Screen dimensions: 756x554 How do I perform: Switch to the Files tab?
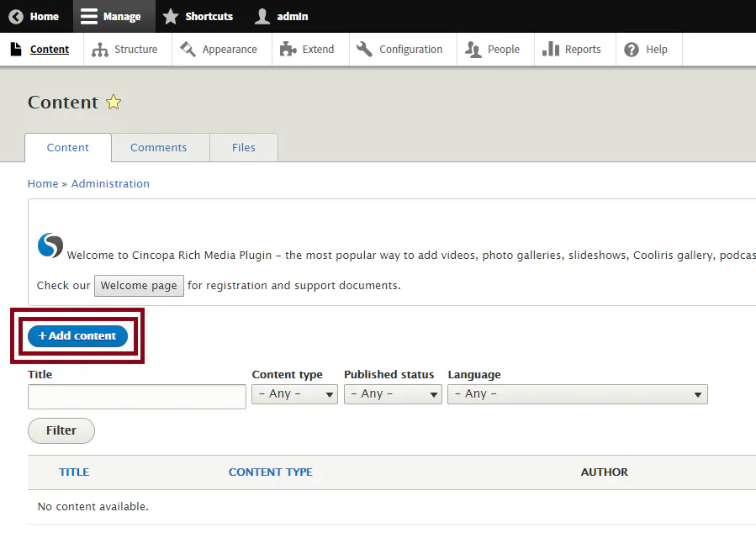click(244, 148)
